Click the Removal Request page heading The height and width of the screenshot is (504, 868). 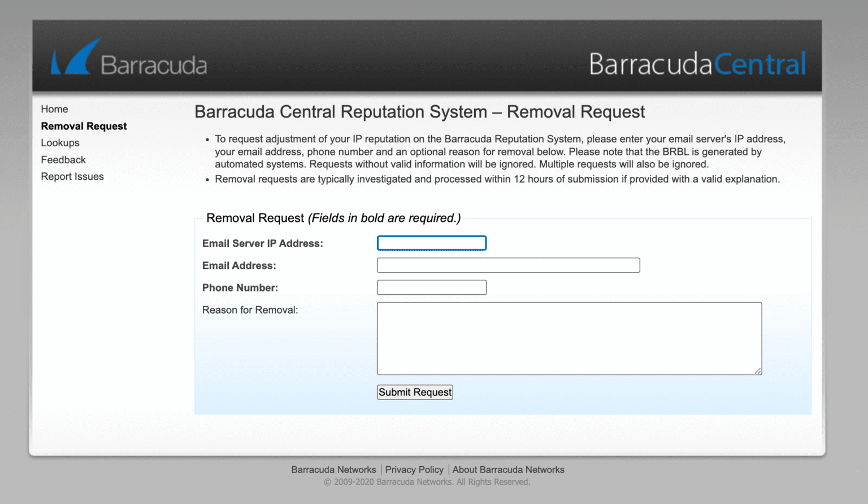[x=419, y=112]
